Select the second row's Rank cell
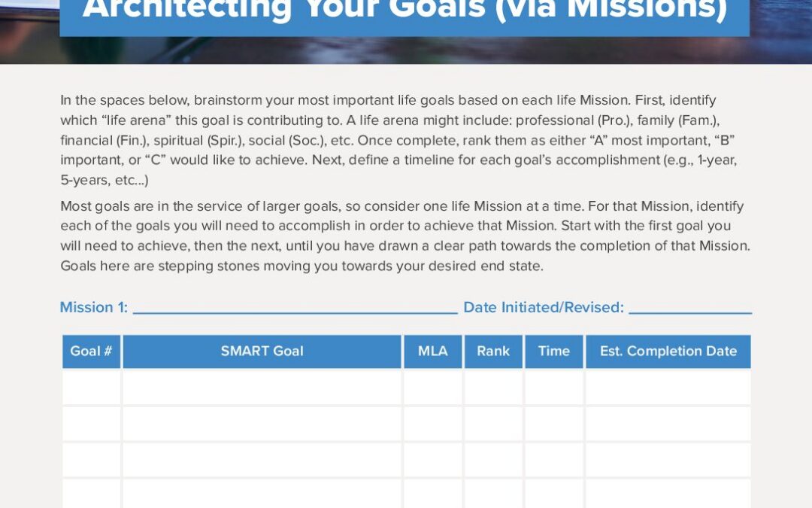 pyautogui.click(x=493, y=424)
